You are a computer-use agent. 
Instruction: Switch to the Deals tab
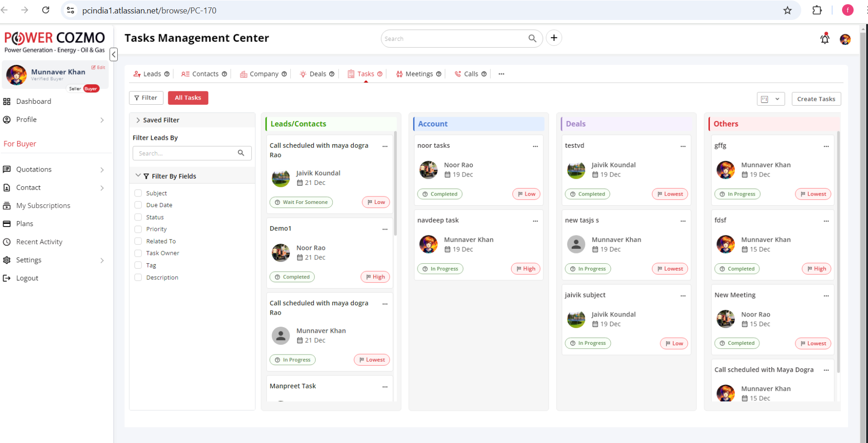317,74
